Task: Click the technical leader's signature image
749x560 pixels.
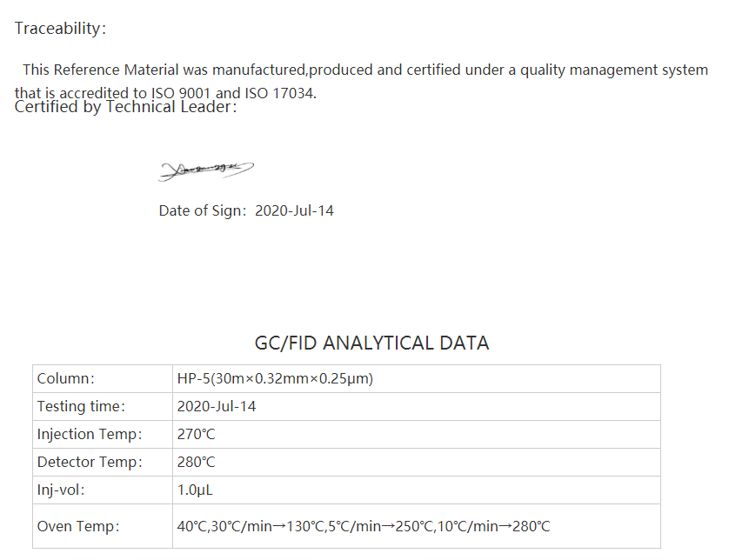Action: pyautogui.click(x=206, y=171)
